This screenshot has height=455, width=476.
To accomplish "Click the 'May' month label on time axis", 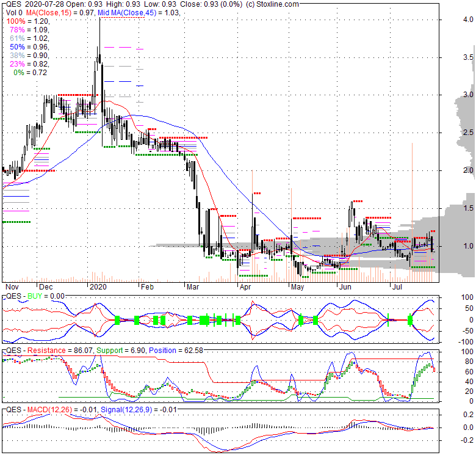I will (298, 287).
